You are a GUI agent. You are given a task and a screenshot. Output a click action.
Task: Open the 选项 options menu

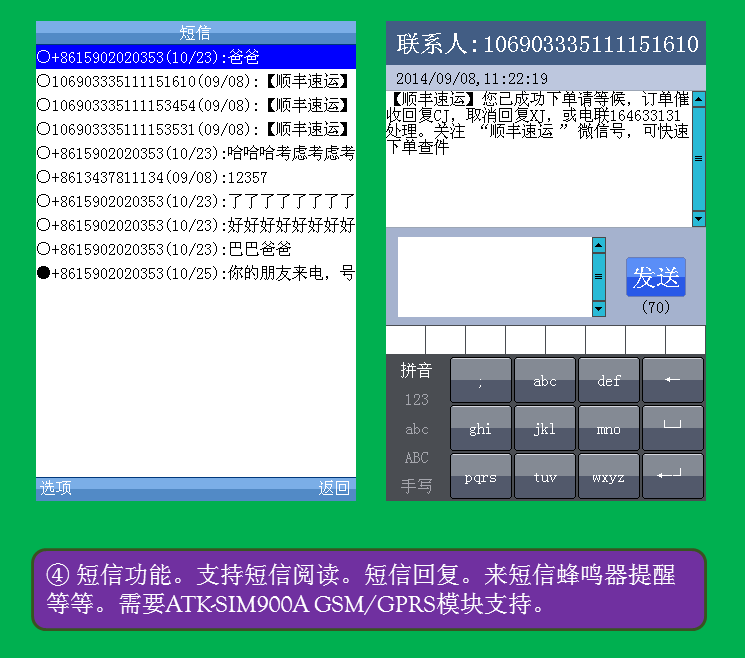(56, 488)
